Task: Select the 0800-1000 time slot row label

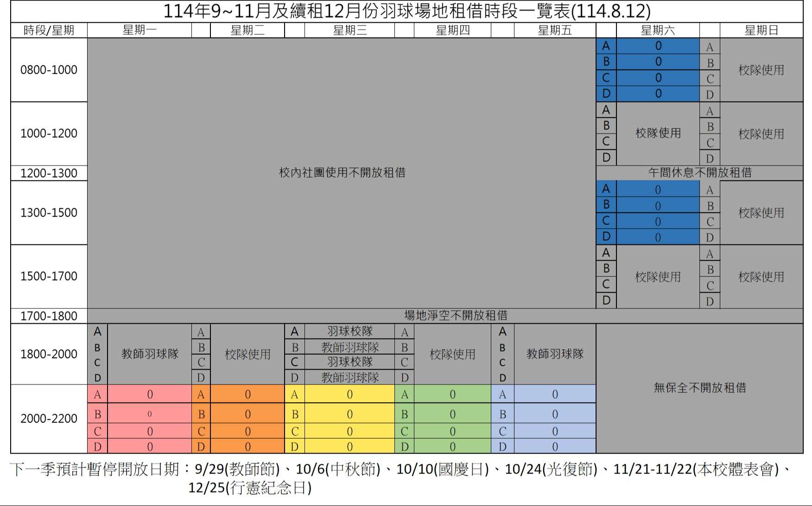Action: [49, 70]
